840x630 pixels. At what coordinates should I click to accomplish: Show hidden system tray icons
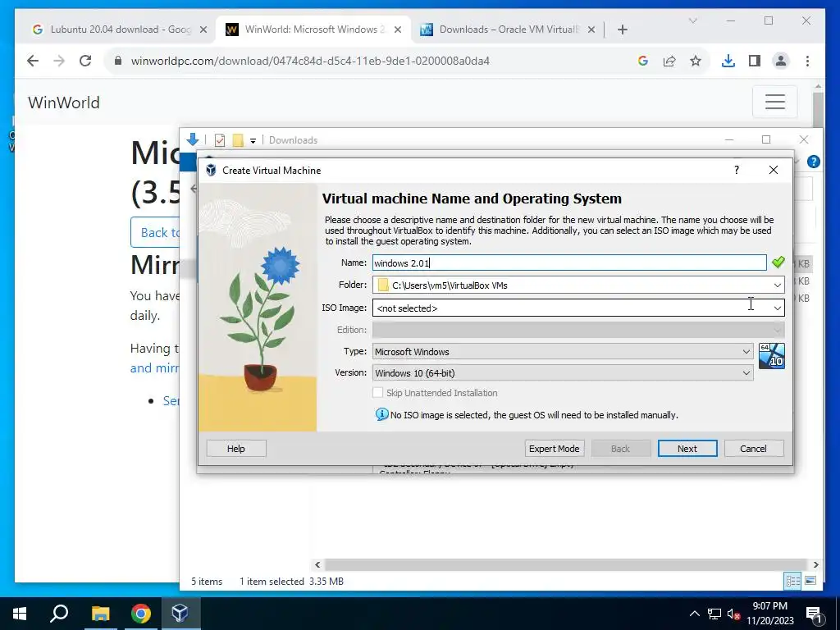(694, 614)
